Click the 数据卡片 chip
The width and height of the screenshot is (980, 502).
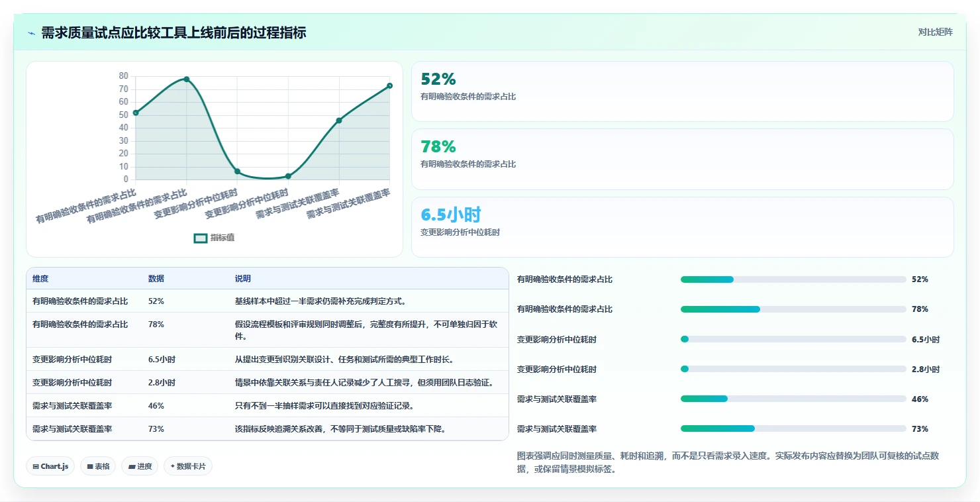[188, 466]
